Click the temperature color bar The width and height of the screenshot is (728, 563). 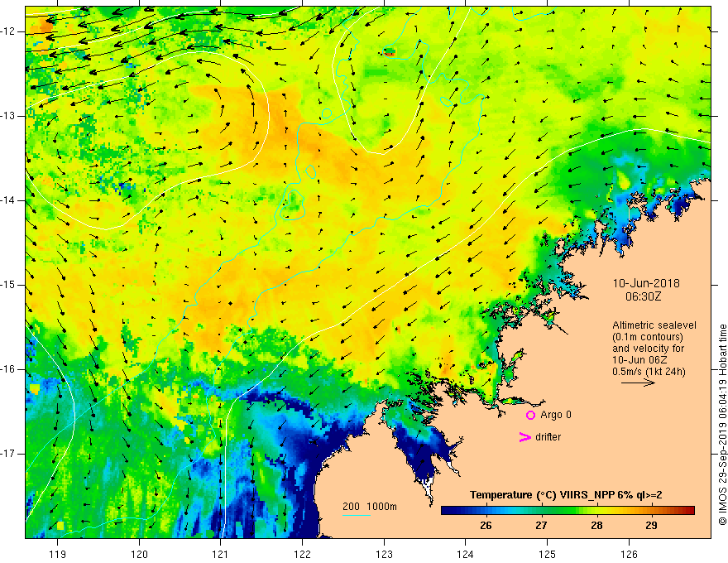(568, 511)
